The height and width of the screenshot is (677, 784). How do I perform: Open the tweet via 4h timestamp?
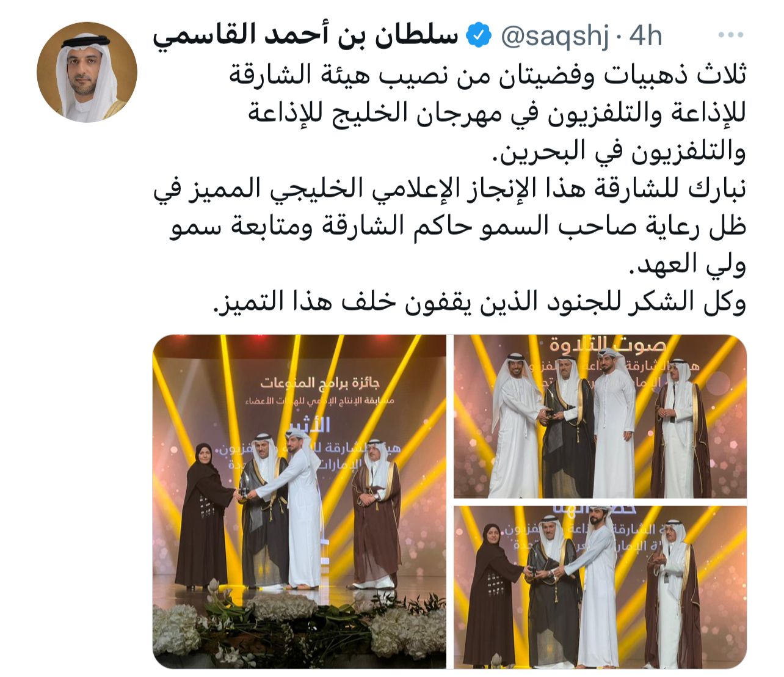(645, 36)
